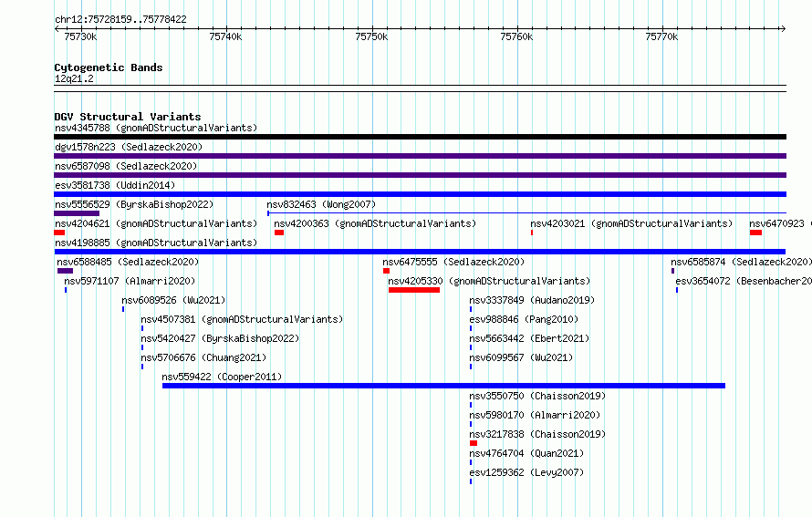Open esv3581738 (Uddin2014) label

[x=115, y=185]
